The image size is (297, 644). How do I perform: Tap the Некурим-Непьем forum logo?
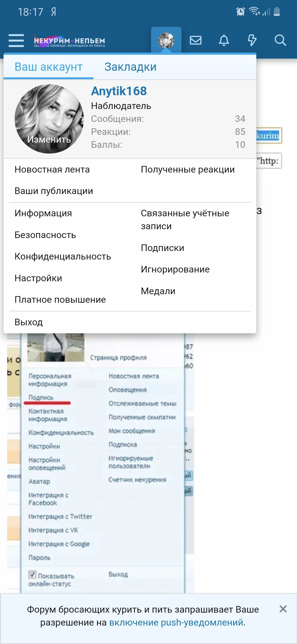point(70,41)
